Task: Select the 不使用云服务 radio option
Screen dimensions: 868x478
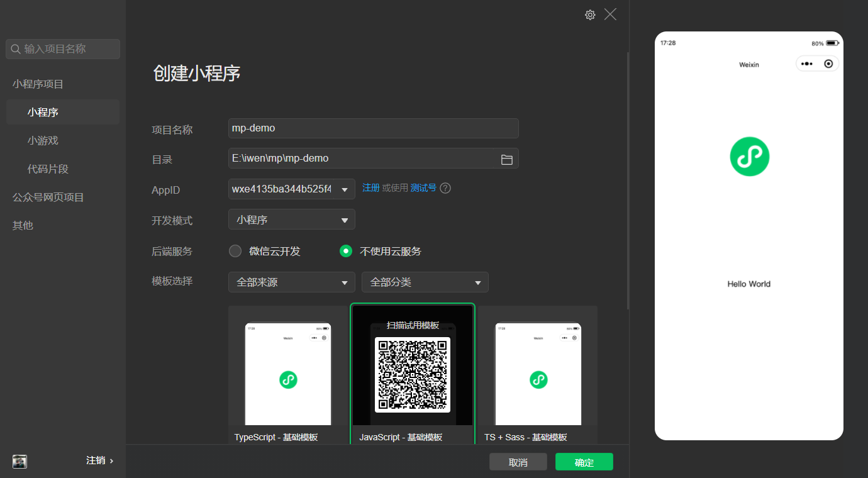Action: point(345,251)
